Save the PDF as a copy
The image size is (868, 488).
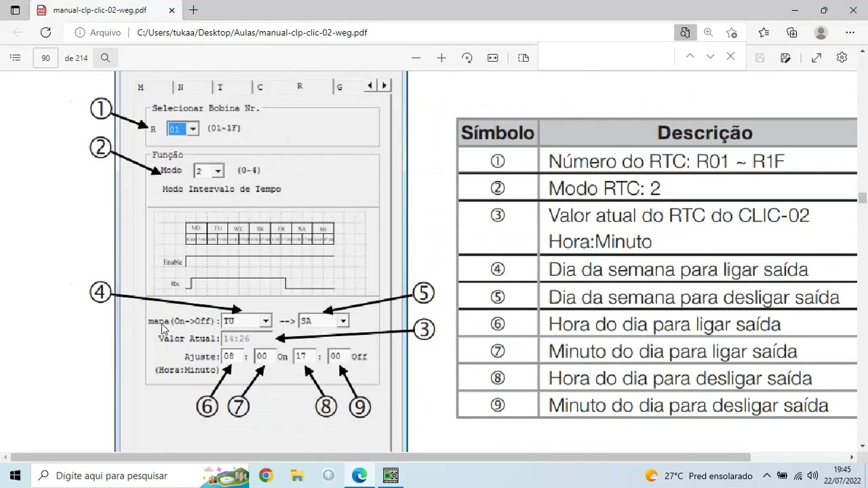(x=785, y=58)
